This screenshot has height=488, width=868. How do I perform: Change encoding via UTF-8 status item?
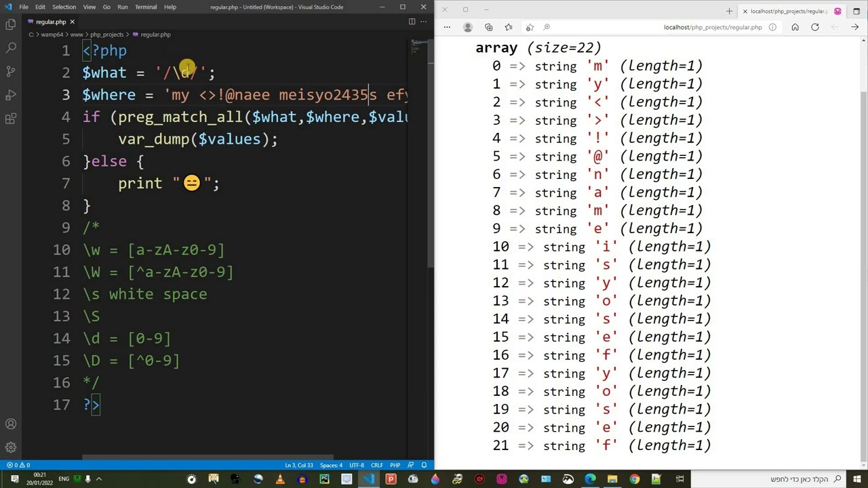pos(357,465)
